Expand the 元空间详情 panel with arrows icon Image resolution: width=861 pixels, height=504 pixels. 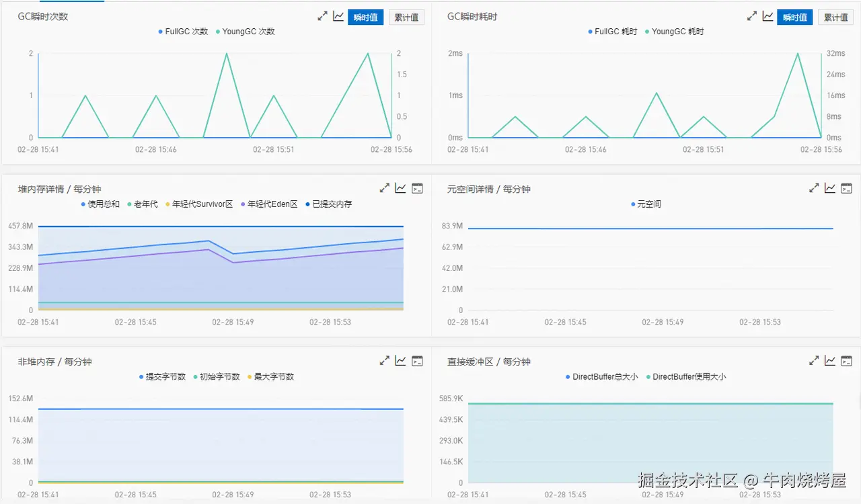[x=814, y=189]
